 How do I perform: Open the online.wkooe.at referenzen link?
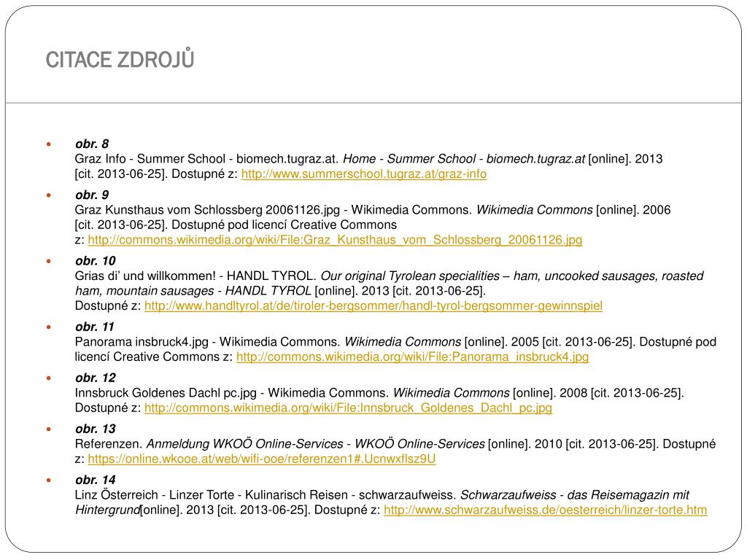tap(262, 459)
